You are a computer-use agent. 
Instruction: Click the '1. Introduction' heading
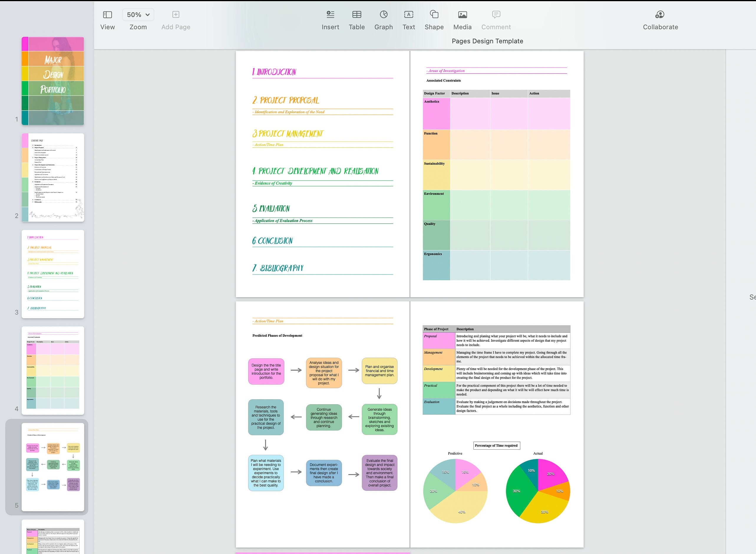pos(274,72)
